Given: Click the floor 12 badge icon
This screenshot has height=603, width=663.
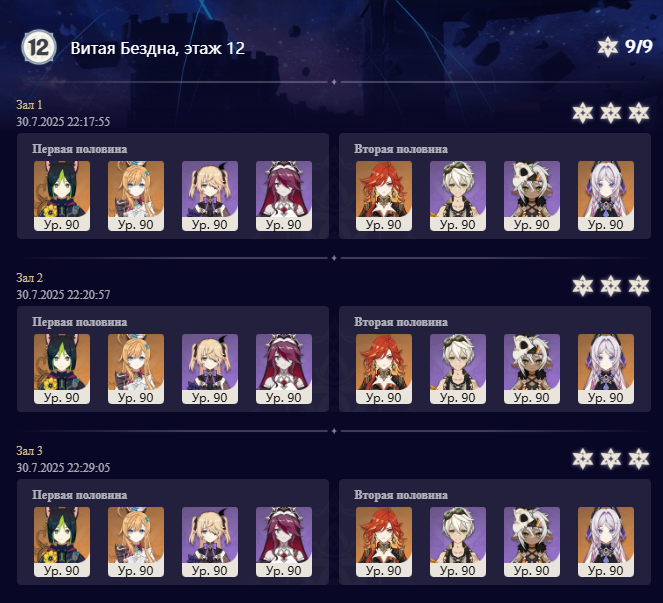Looking at the screenshot, I should [x=39, y=47].
